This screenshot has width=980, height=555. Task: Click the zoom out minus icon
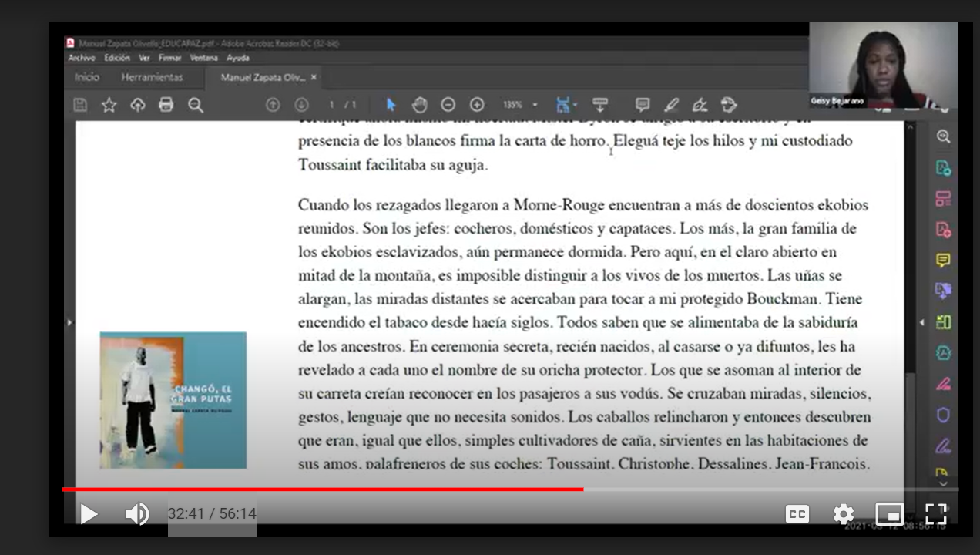coord(448,105)
